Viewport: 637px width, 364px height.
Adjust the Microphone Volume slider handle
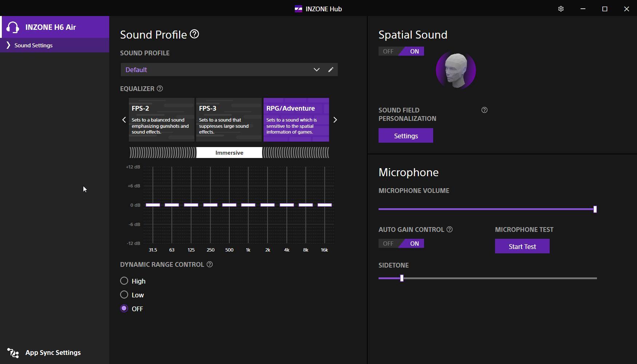pos(595,209)
